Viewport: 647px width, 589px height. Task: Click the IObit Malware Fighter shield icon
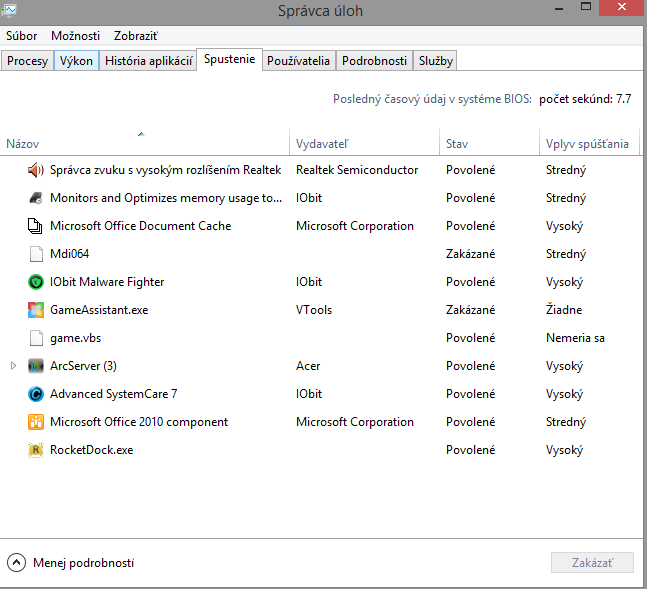click(36, 282)
